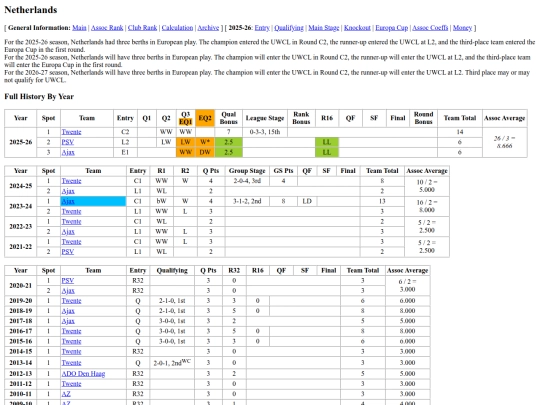Click the 0-3-3, 15th league stage cell
Viewport: 540px width, 405px height.
(x=264, y=132)
